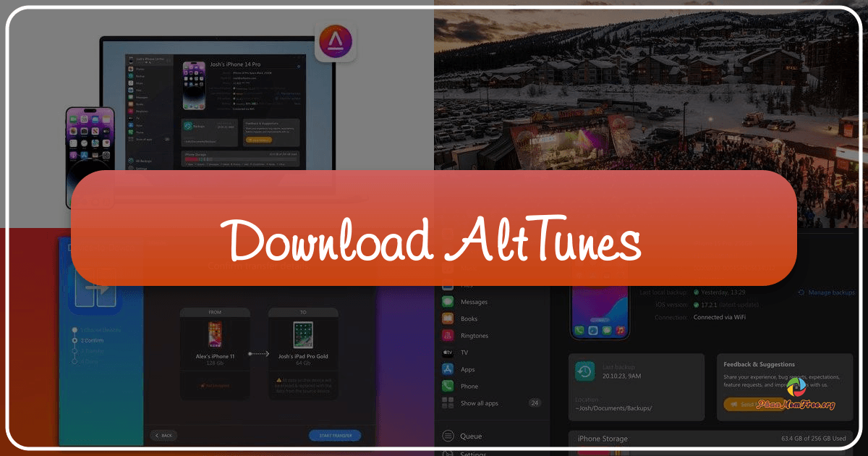The width and height of the screenshot is (868, 456).
Task: Select Alex's iPhone 11 source device card
Action: click(215, 351)
